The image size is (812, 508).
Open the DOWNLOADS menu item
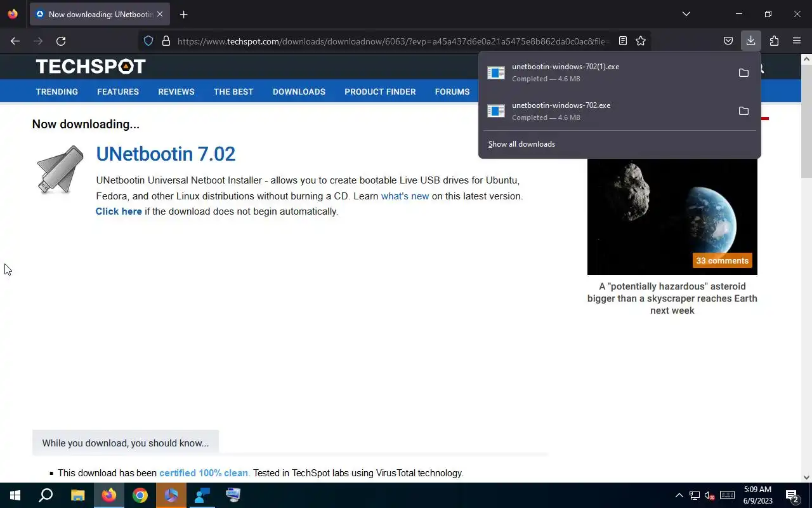[x=299, y=91]
